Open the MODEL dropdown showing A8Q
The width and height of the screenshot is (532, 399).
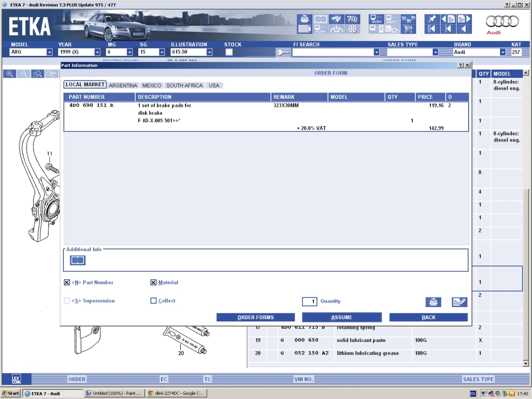point(49,52)
